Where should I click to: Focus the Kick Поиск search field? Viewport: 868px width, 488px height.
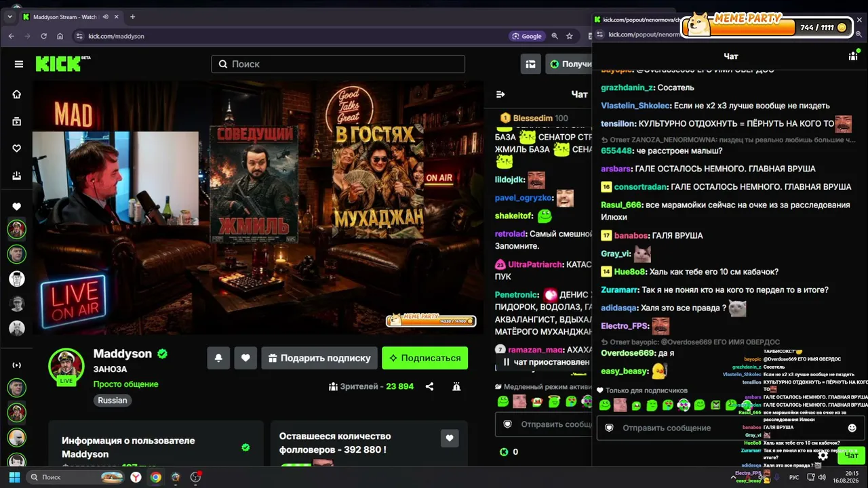338,64
